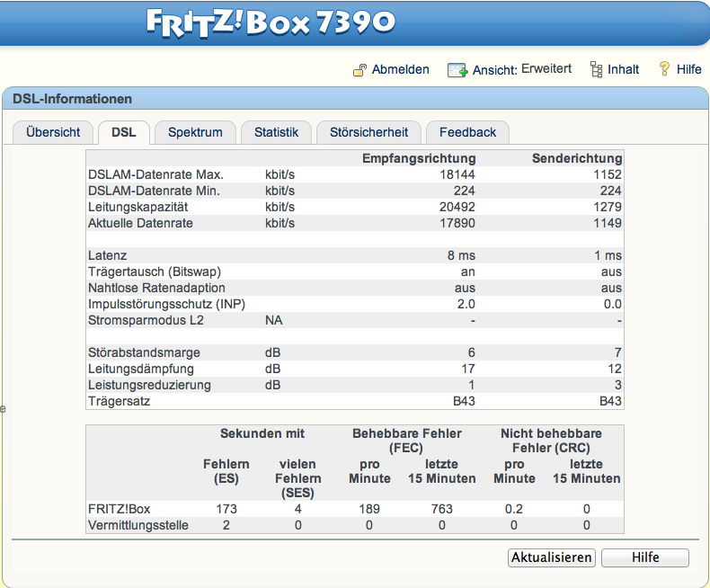The width and height of the screenshot is (710, 588).
Task: Click the Inhalt tree icon
Action: coord(597,69)
